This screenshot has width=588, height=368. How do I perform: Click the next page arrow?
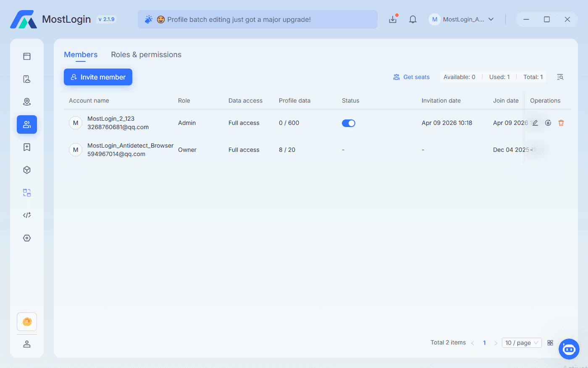pyautogui.click(x=496, y=343)
